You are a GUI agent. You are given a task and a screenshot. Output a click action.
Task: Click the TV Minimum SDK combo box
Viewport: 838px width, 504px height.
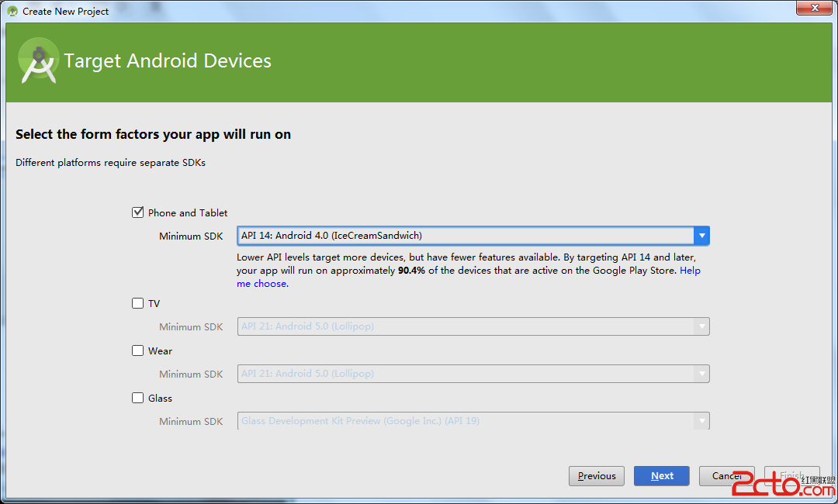tap(473, 326)
